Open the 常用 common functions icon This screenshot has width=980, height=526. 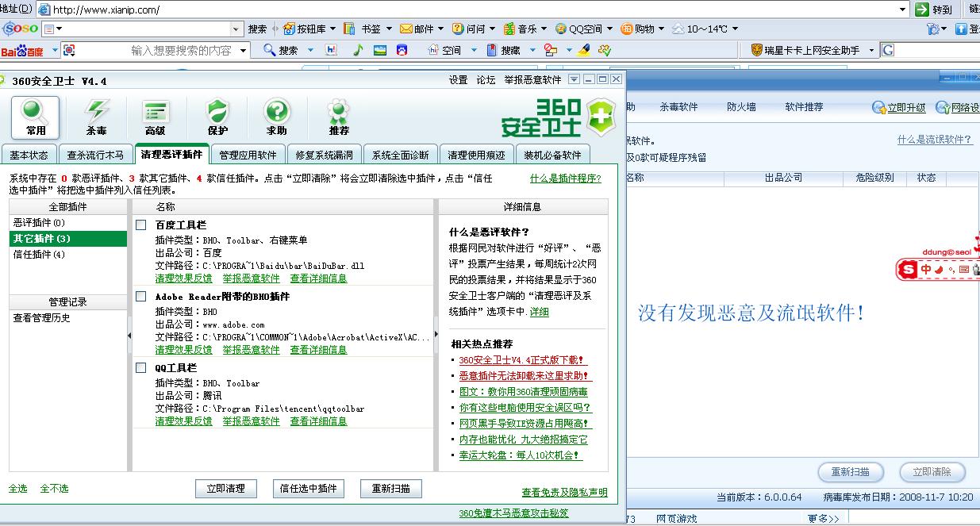36,117
